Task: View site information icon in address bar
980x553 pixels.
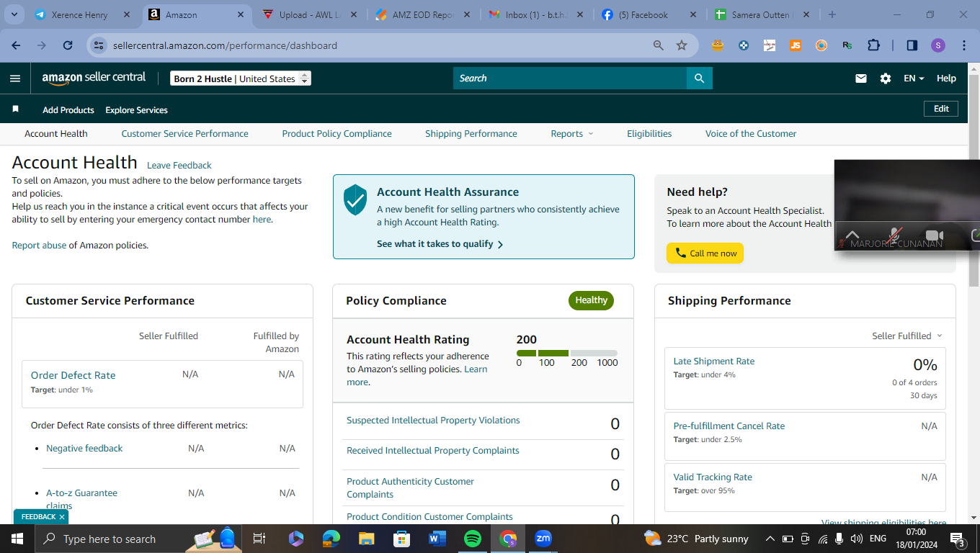Action: coord(99,45)
